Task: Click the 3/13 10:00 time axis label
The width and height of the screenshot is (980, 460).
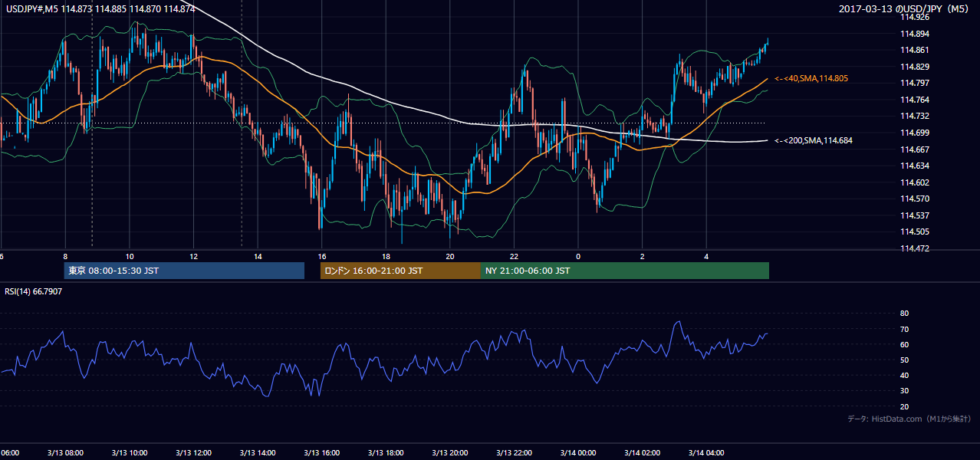Action: point(129,452)
